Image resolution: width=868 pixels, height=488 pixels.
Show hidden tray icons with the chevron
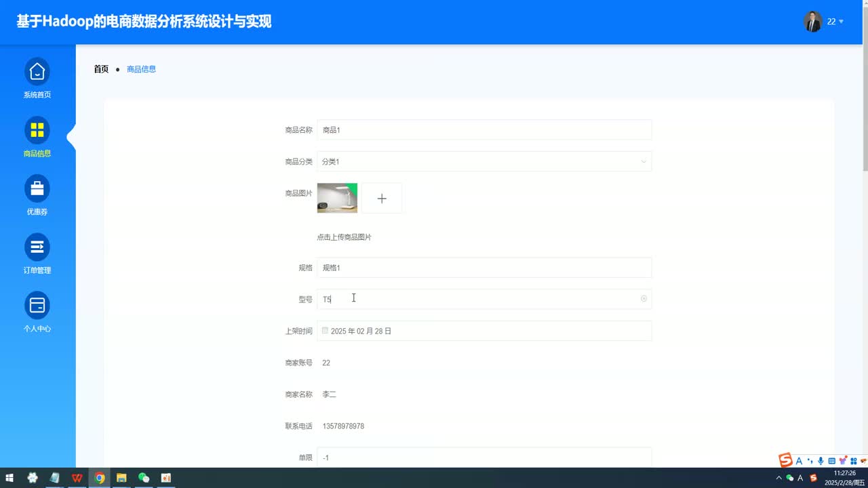[779, 478]
